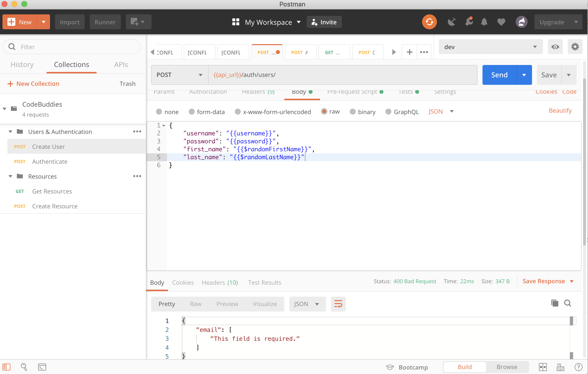Open manage environments gear icon
Viewport: 588px width, 374px height.
pyautogui.click(x=575, y=47)
